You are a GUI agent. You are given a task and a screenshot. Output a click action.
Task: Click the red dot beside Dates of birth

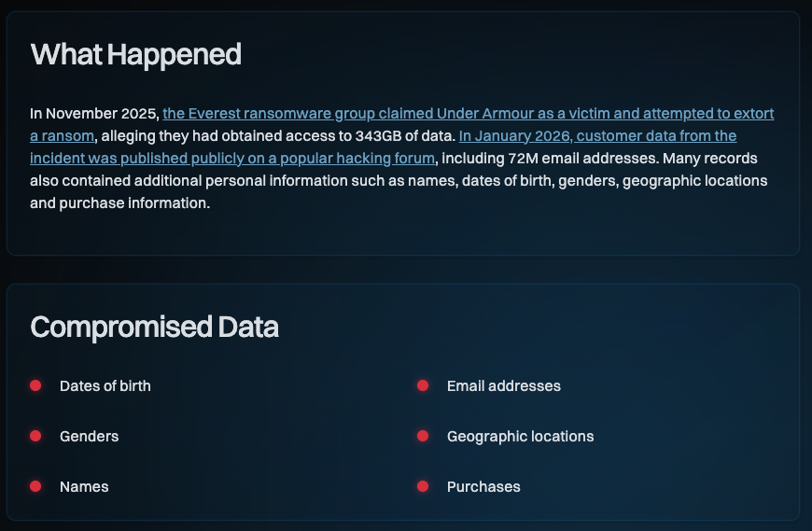(35, 385)
